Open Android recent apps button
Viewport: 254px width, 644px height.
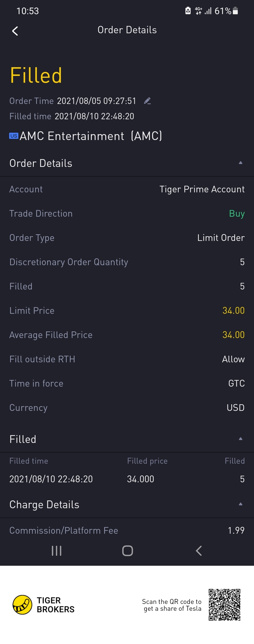click(56, 550)
